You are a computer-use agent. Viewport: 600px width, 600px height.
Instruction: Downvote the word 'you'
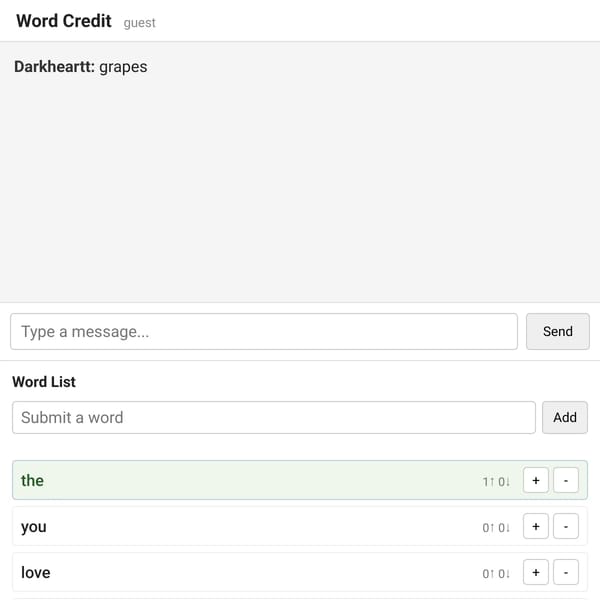click(566, 526)
